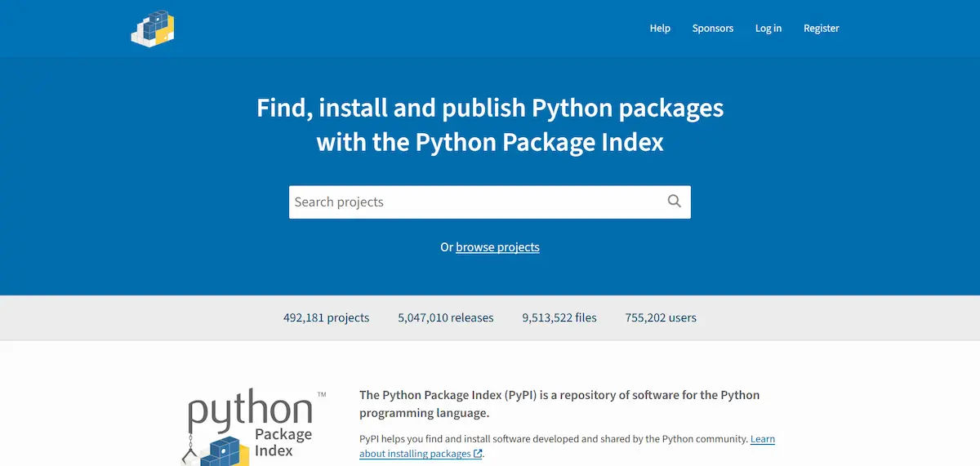Select the 5,047,010 releases statistic
The height and width of the screenshot is (466, 980).
[x=446, y=317]
